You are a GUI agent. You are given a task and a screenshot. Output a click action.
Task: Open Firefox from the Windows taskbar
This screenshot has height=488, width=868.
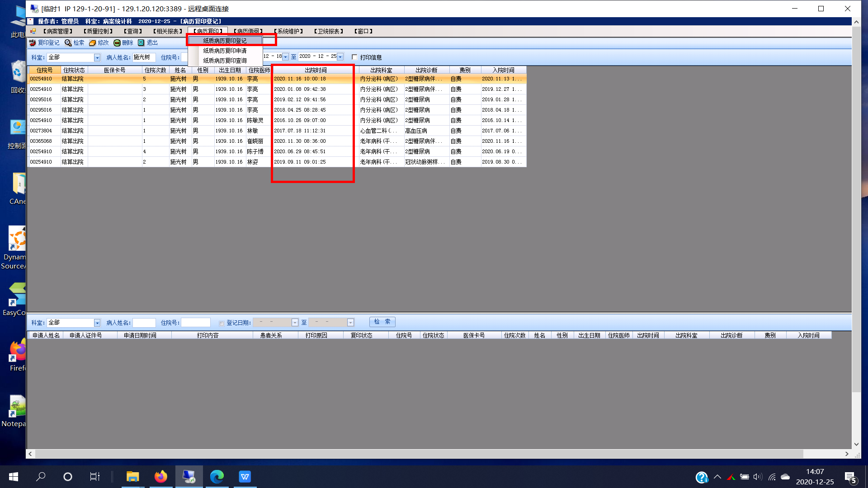160,477
